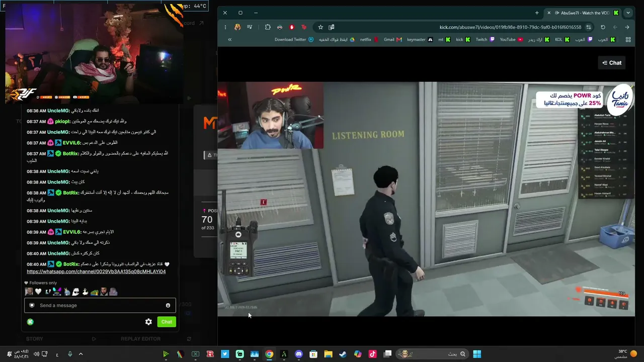Toggle the microphone icon in the system tray
This screenshot has width=644, height=362.
70,354
